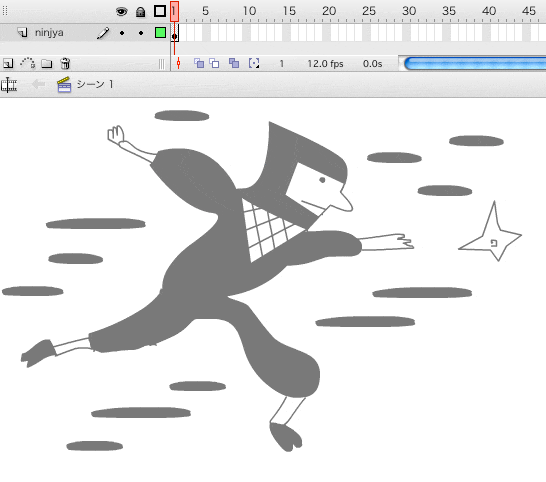Click the show all layers as outlines square
546x482 pixels.
[x=160, y=11]
